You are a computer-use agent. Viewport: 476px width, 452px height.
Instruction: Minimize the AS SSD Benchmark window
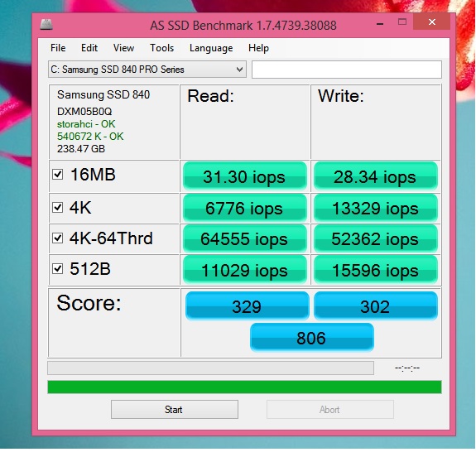coord(380,23)
